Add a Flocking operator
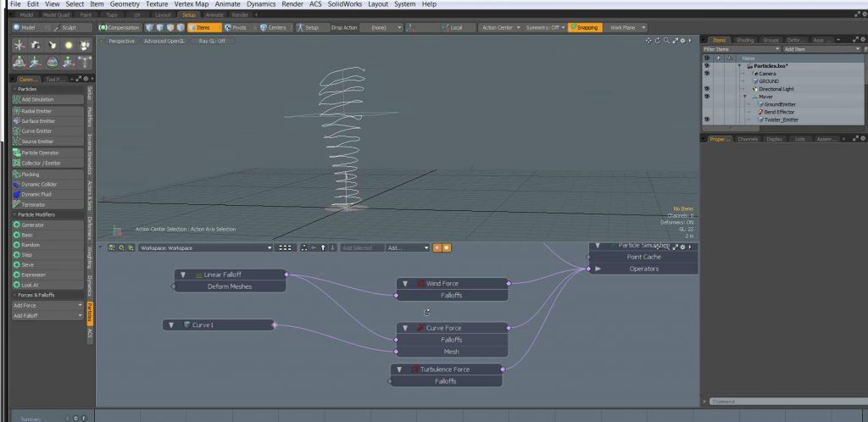This screenshot has height=422, width=868. pos(47,175)
